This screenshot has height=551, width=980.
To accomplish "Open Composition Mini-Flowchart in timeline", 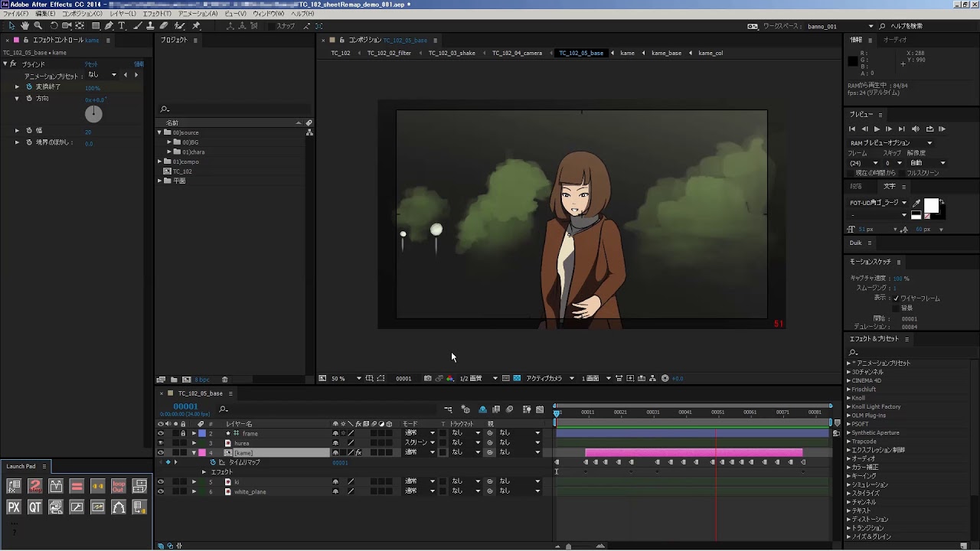I will point(448,409).
